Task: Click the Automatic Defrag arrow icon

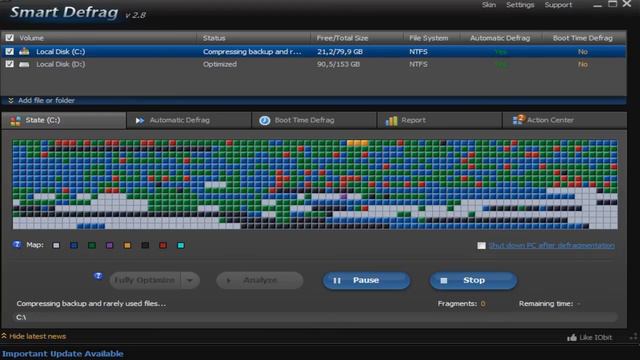Action: tap(140, 120)
